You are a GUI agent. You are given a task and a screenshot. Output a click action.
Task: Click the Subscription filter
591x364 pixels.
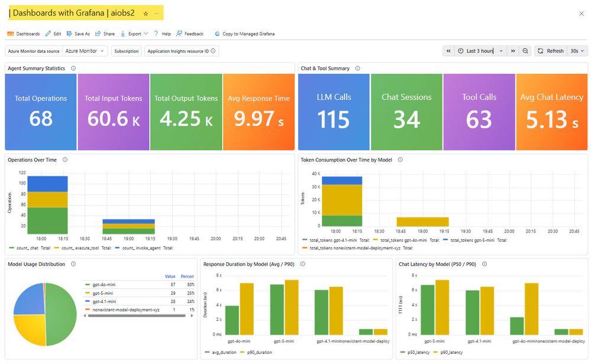(x=126, y=51)
